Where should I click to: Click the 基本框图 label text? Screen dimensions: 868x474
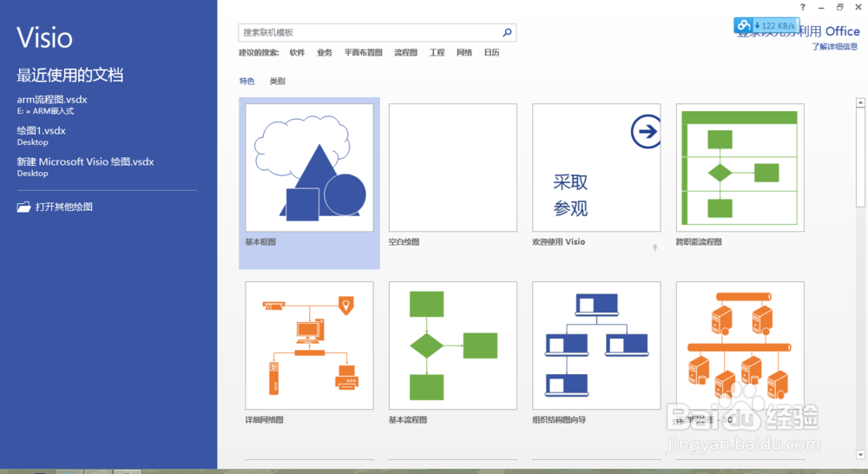pyautogui.click(x=260, y=242)
